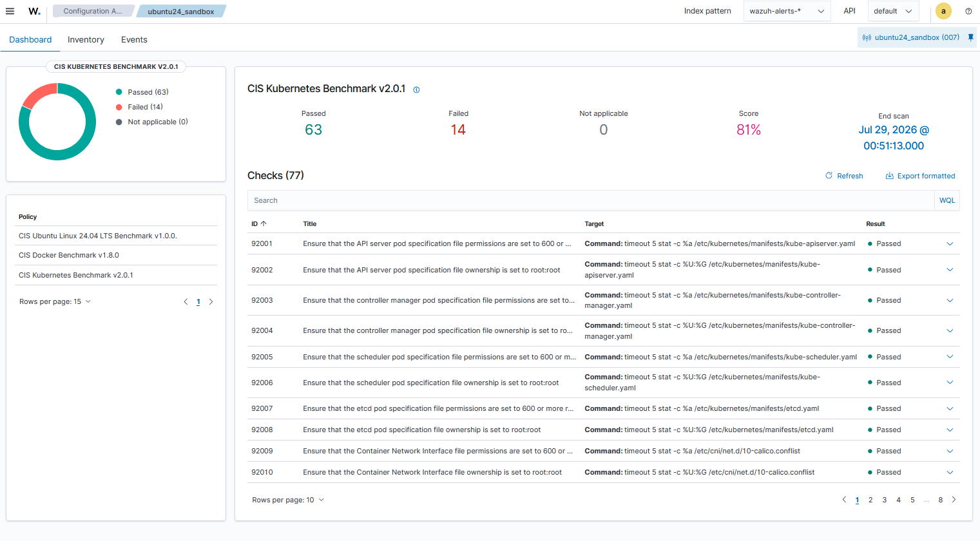Go to checks page 5

[x=912, y=500]
